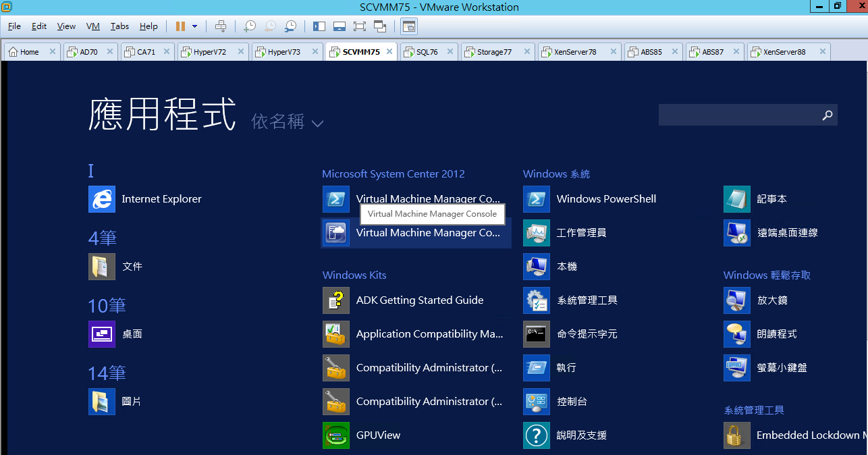The width and height of the screenshot is (868, 455).
Task: Select Microsoft System Center 2012 group heading
Action: coord(394,174)
